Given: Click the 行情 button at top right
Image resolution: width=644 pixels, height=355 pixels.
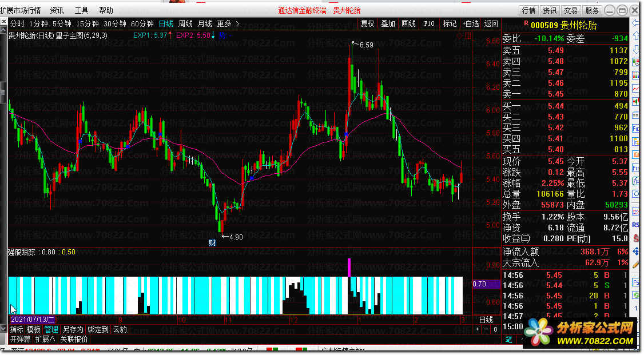Looking at the screenshot, I should (x=528, y=11).
